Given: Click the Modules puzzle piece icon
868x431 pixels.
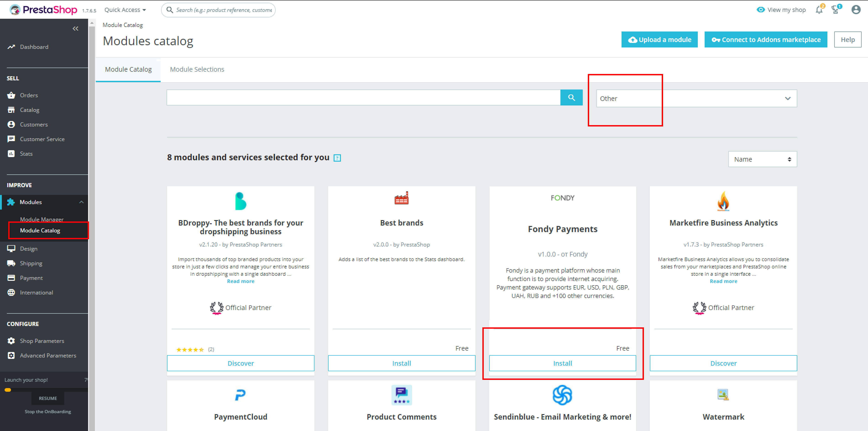Looking at the screenshot, I should pos(11,202).
